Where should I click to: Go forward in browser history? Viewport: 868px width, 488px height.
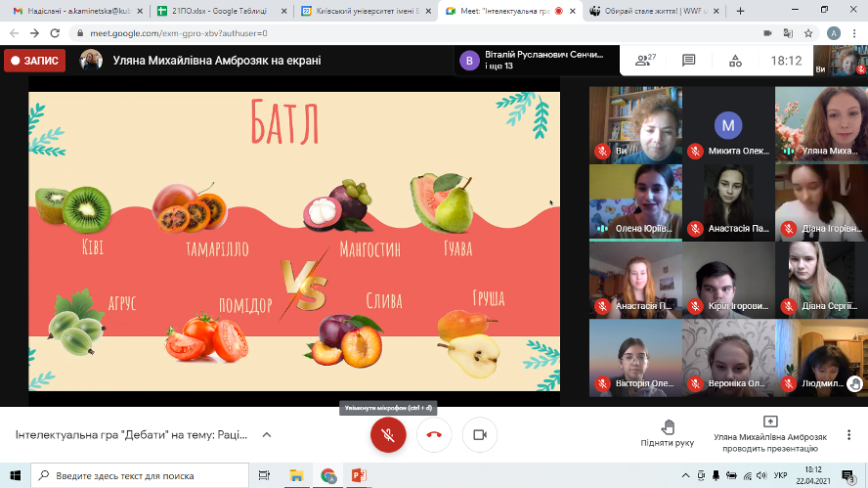(34, 33)
